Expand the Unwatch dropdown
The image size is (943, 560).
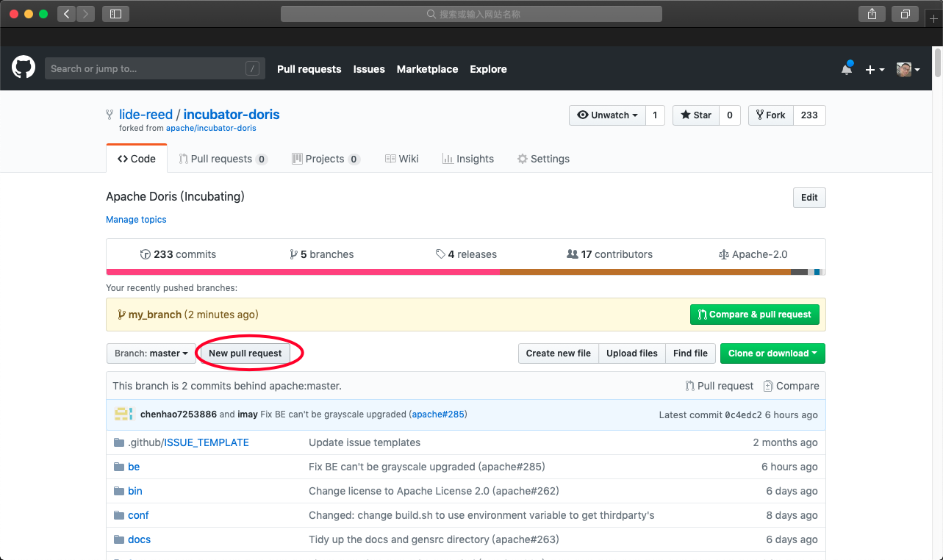tap(607, 115)
